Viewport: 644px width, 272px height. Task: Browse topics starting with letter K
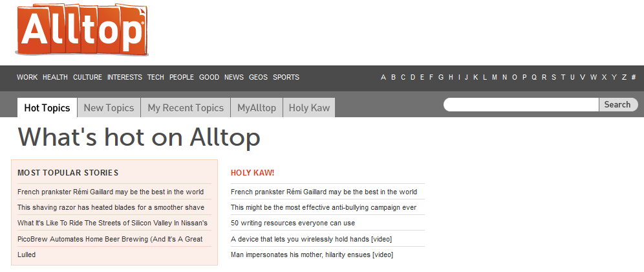coord(476,77)
